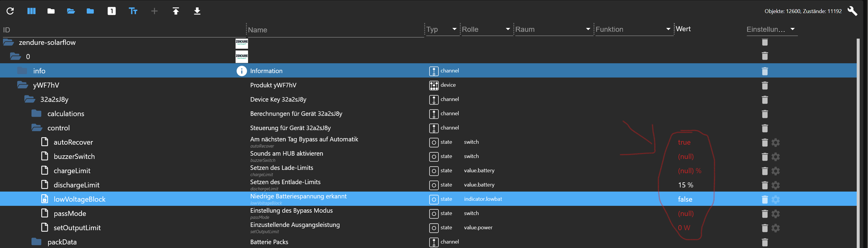Viewport: 868px width, 248px height.
Task: Select the calculations folder row
Action: pos(66,114)
